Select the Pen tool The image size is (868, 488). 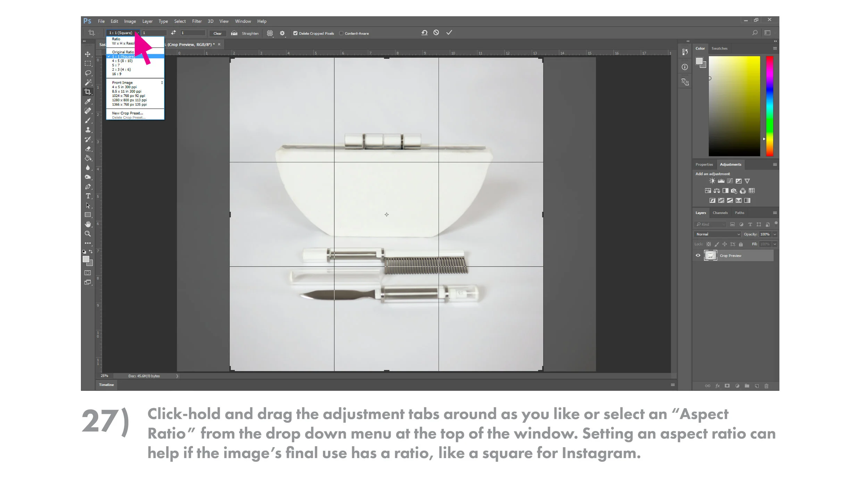click(88, 187)
